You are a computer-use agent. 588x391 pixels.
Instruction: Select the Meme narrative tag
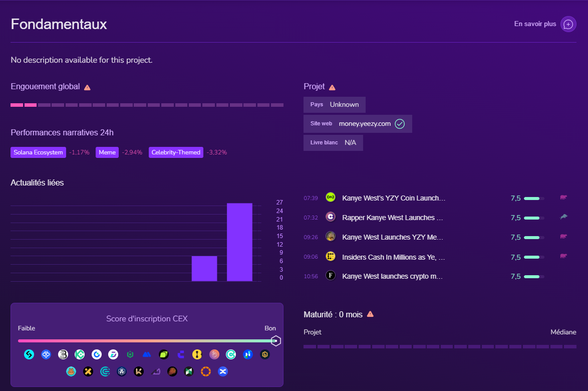click(107, 152)
